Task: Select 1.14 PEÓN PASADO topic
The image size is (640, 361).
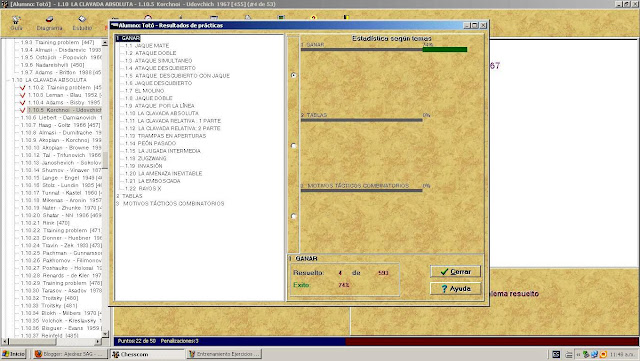Action: point(150,143)
